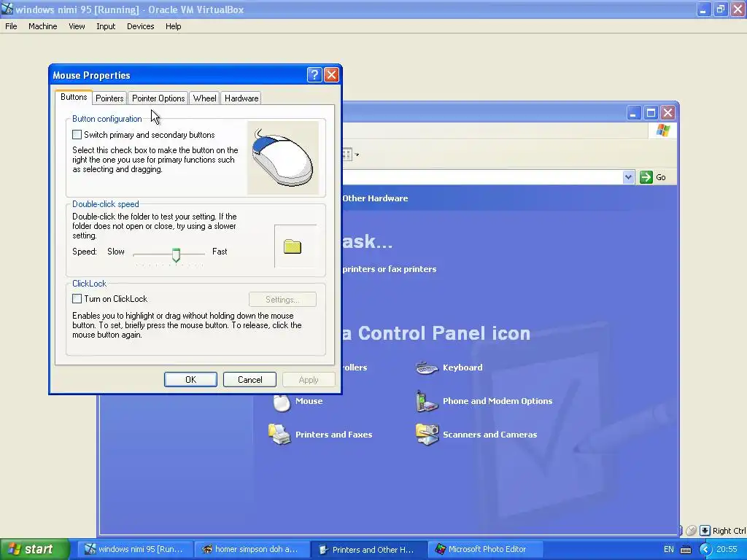Image resolution: width=747 pixels, height=560 pixels.
Task: Open the Mouse link in Control Panel
Action: tap(309, 401)
